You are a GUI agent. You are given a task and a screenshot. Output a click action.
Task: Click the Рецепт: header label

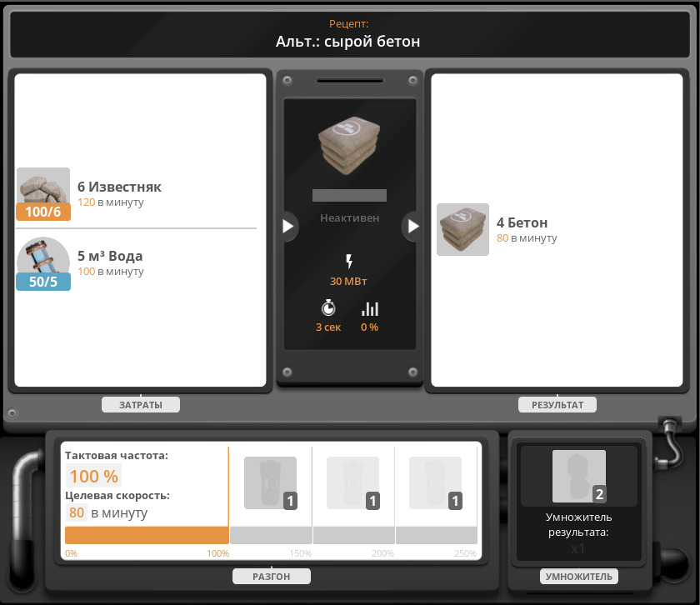point(349,23)
